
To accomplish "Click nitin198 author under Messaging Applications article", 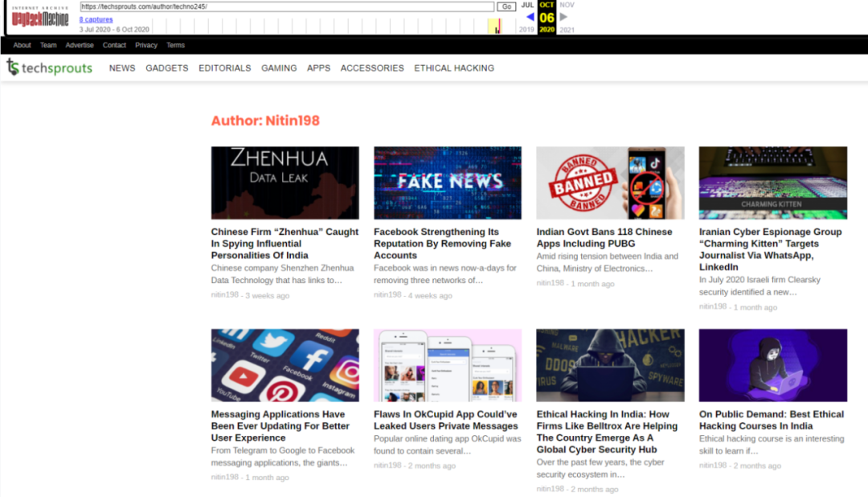I will click(224, 477).
